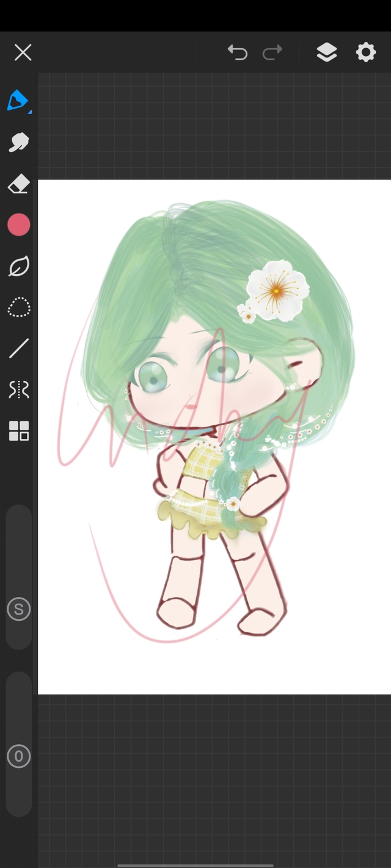Activate the dotted Lasso selection tool
This screenshot has height=868, width=391.
[x=18, y=308]
